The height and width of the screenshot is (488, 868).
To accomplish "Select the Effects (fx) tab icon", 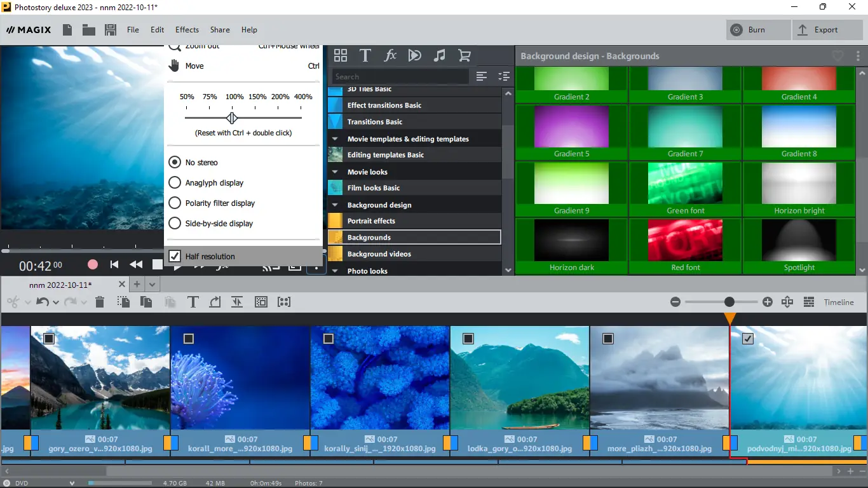I will (x=390, y=55).
